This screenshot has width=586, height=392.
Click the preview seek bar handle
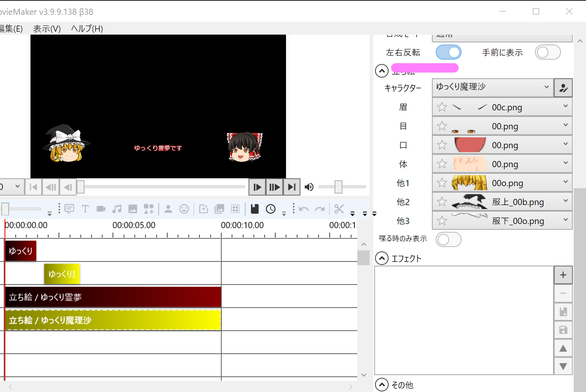81,187
